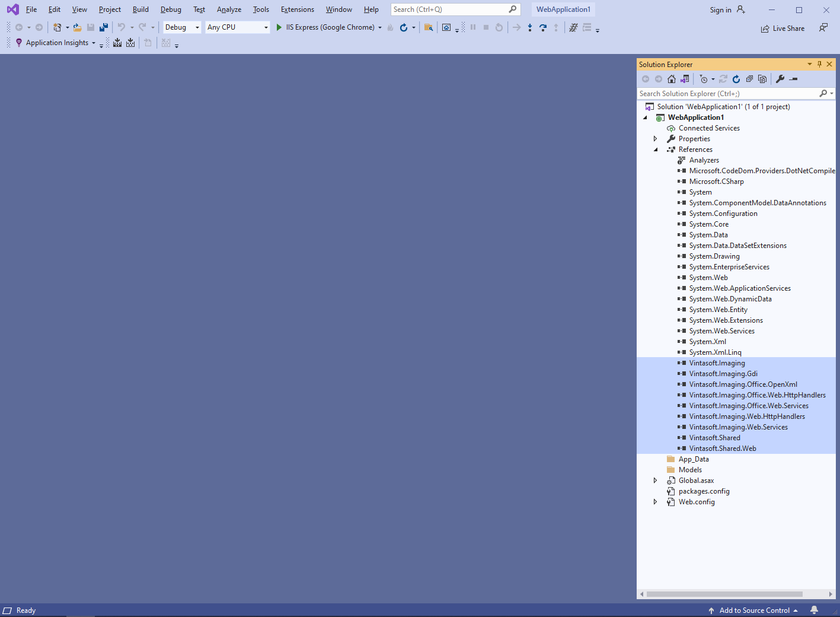This screenshot has height=617, width=840.
Task: Click the Step Over debug icon
Action: click(543, 27)
